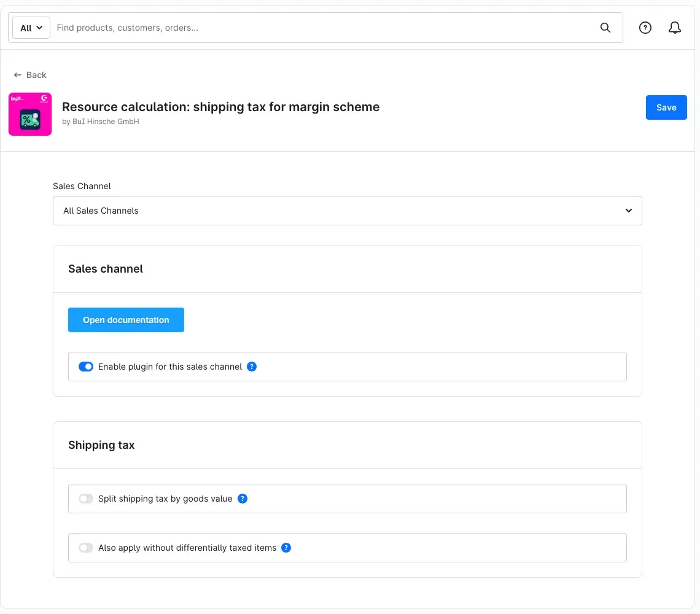
Task: Show help for Split shipping tax
Action: 243,499
